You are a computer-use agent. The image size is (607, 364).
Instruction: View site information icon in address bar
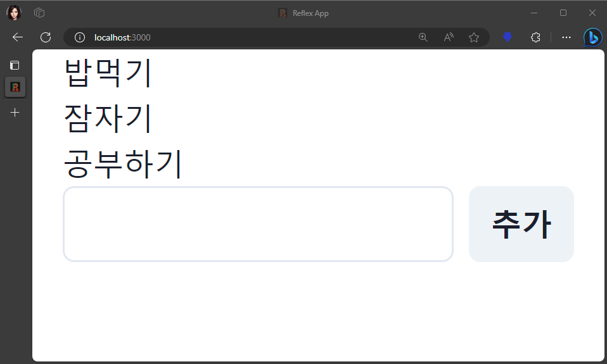pyautogui.click(x=80, y=37)
